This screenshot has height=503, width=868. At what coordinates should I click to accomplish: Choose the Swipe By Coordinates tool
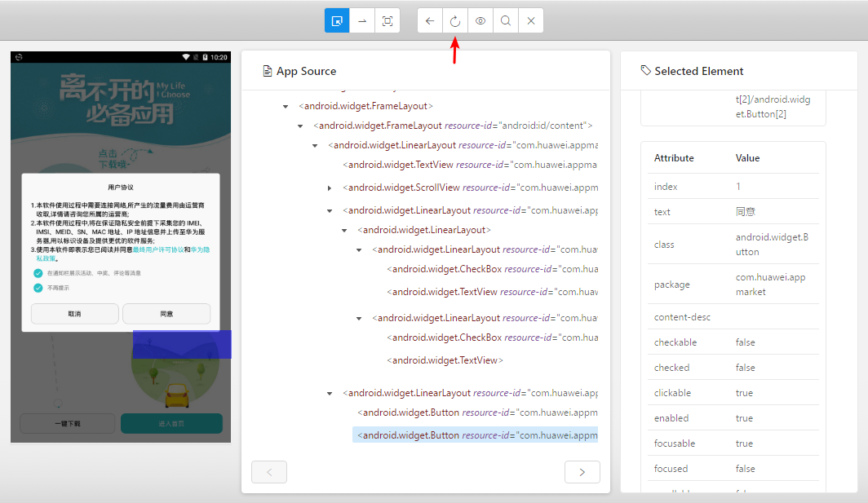[362, 21]
